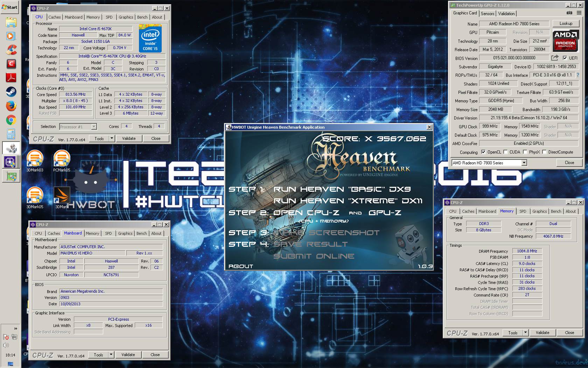Click the Show Desktop icon below the clock
Viewport: 588px width, 368px height.
tap(10, 364)
